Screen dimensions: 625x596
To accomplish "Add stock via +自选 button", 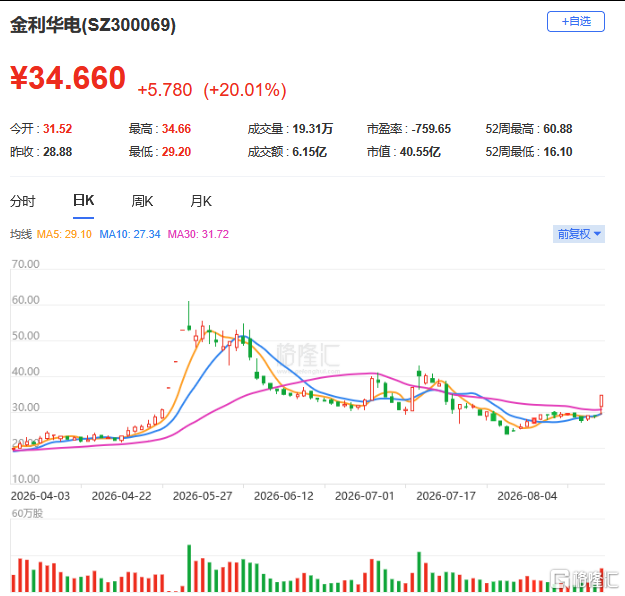I will pos(576,22).
